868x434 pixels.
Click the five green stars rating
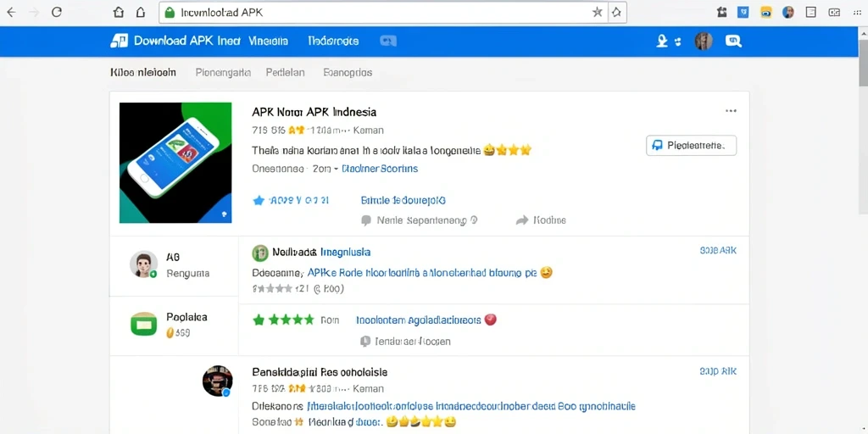coord(283,320)
